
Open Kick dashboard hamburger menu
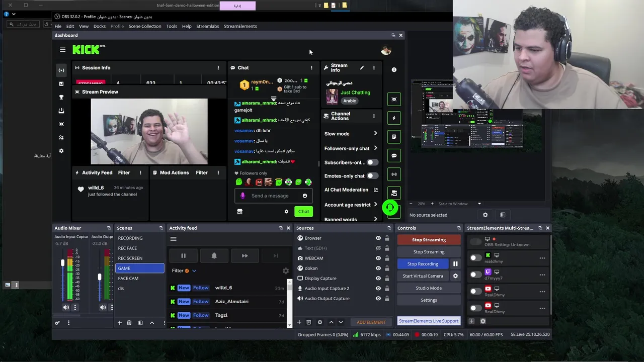point(62,50)
